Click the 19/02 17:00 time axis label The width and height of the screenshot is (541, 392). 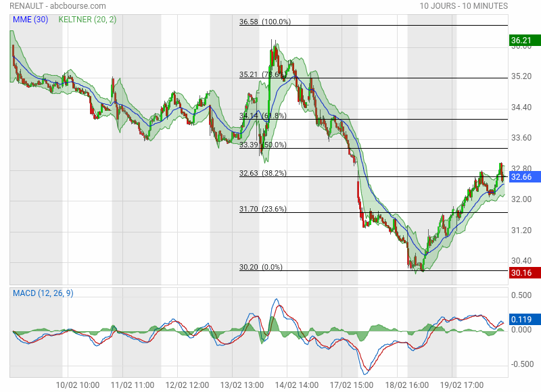[462, 385]
